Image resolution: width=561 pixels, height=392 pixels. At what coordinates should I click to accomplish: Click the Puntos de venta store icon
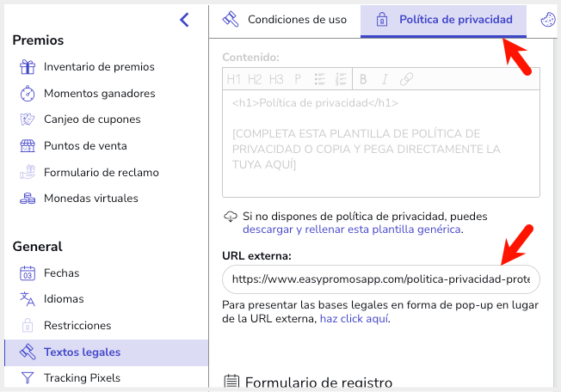28,146
